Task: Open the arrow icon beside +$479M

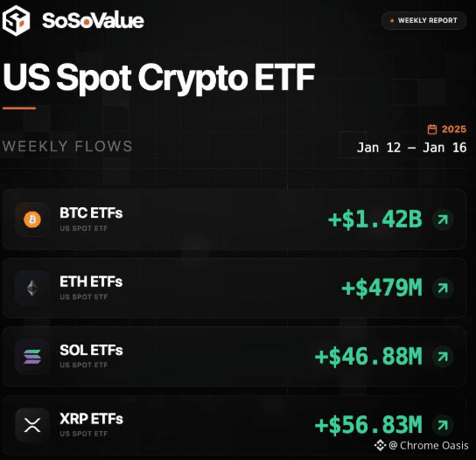Action: [x=443, y=288]
